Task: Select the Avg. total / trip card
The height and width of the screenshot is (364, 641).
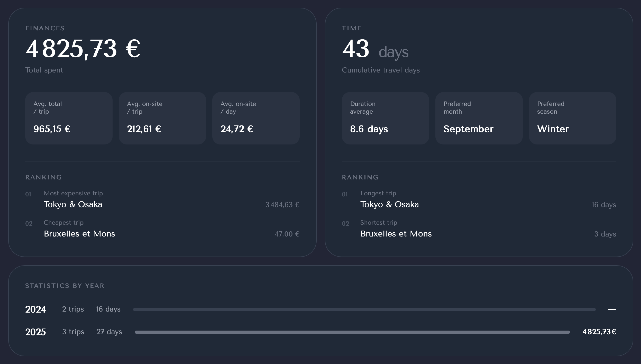Action: point(69,118)
